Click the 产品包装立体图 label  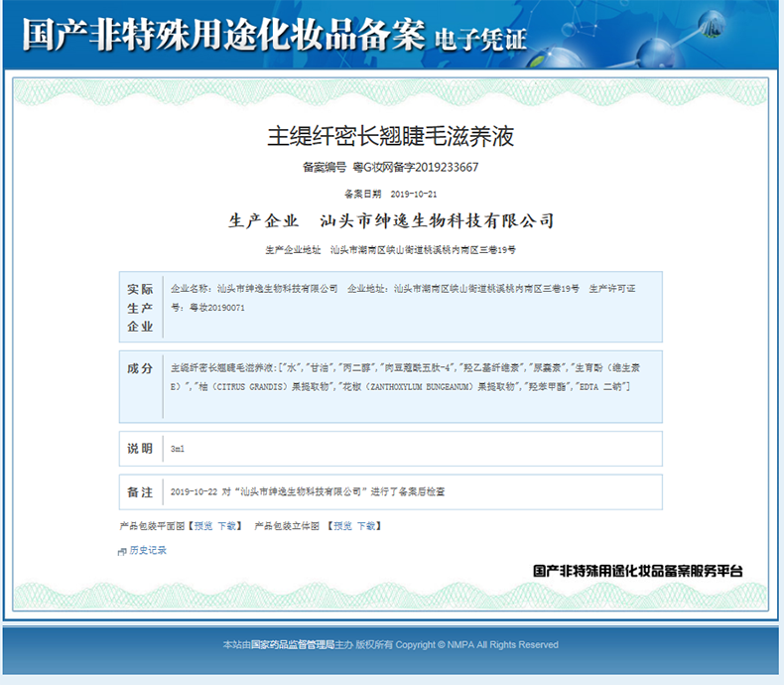point(287,526)
